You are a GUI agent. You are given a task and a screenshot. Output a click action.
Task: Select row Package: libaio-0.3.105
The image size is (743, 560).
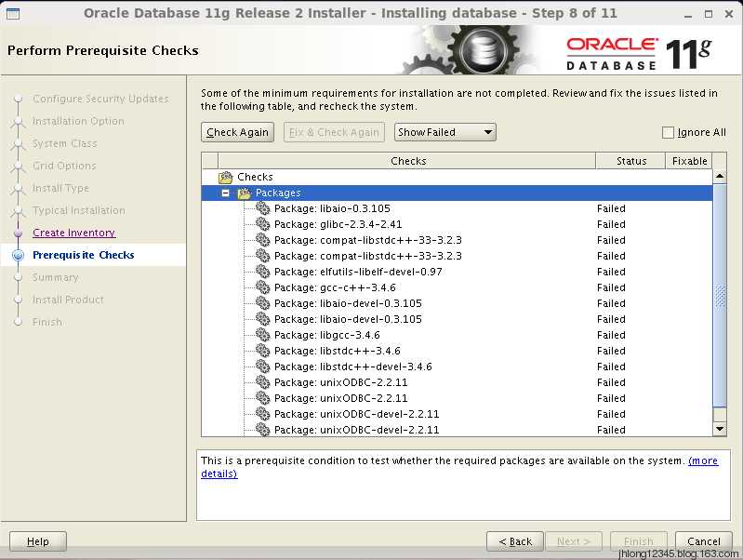tap(457, 208)
